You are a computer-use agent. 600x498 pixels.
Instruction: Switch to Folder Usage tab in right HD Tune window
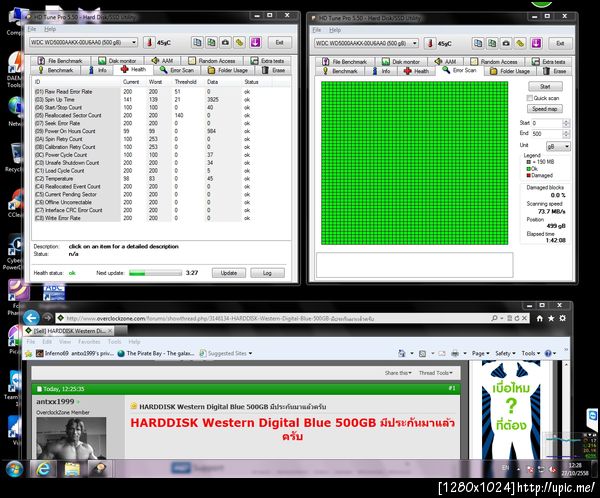(x=510, y=71)
